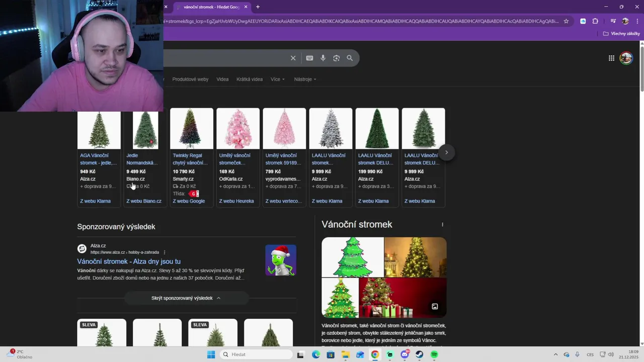Open the image gallery icon in knowledge panel
Image resolution: width=644 pixels, height=362 pixels.
pos(435,306)
